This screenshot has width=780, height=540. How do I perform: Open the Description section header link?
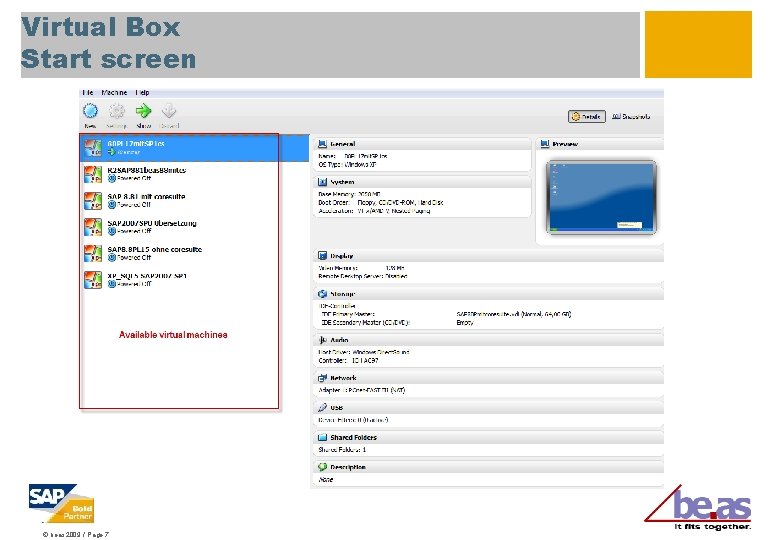coord(348,467)
